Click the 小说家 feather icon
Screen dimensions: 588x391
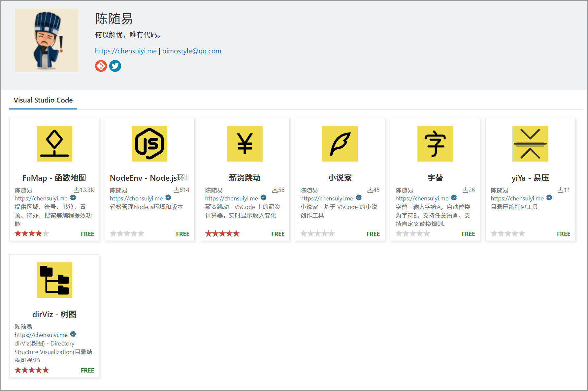pyautogui.click(x=340, y=144)
